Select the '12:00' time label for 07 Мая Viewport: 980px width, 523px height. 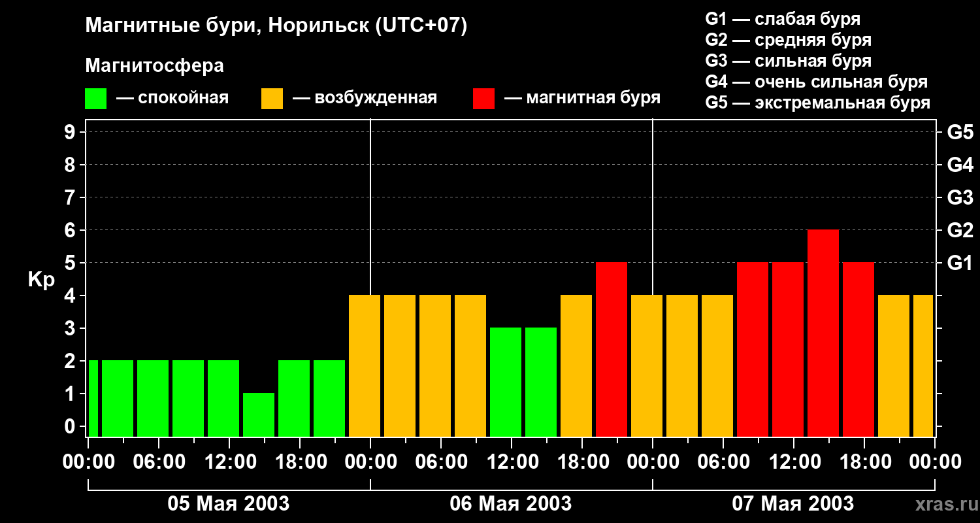(x=794, y=462)
